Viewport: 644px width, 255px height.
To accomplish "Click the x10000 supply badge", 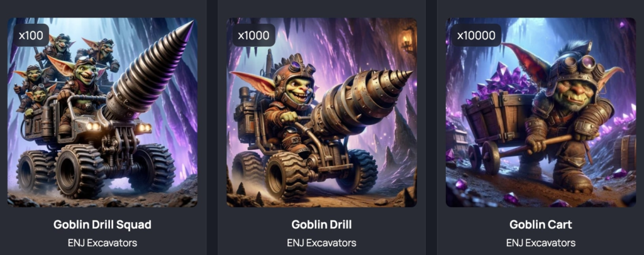I will pyautogui.click(x=476, y=35).
